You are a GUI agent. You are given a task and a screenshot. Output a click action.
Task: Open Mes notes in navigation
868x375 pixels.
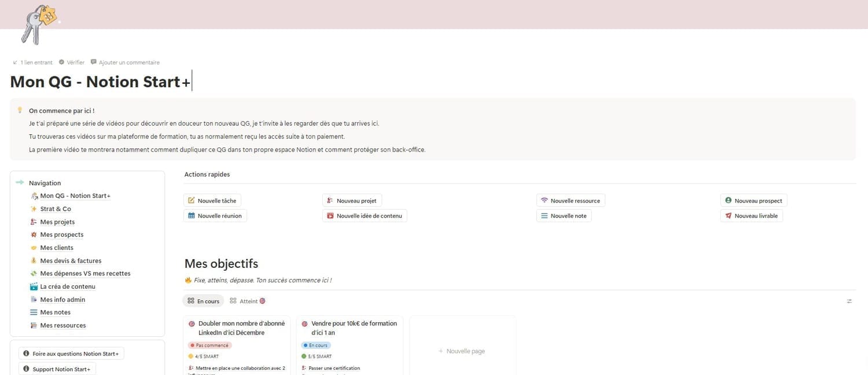[55, 312]
